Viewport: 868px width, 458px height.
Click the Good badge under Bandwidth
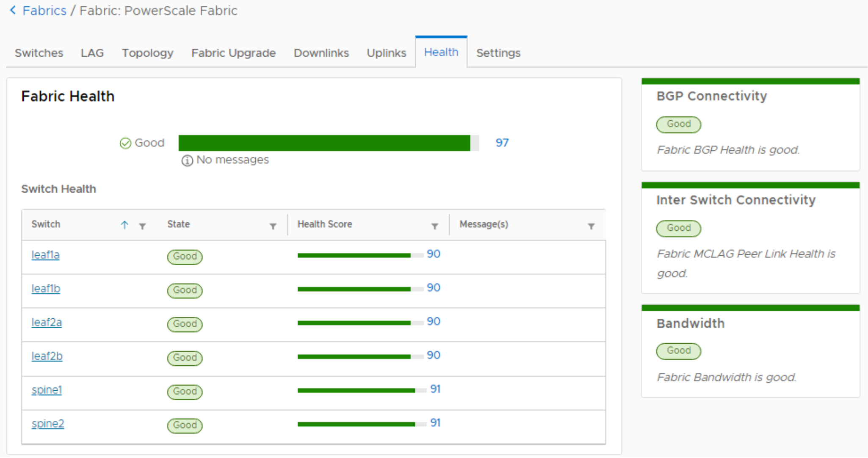[679, 351]
